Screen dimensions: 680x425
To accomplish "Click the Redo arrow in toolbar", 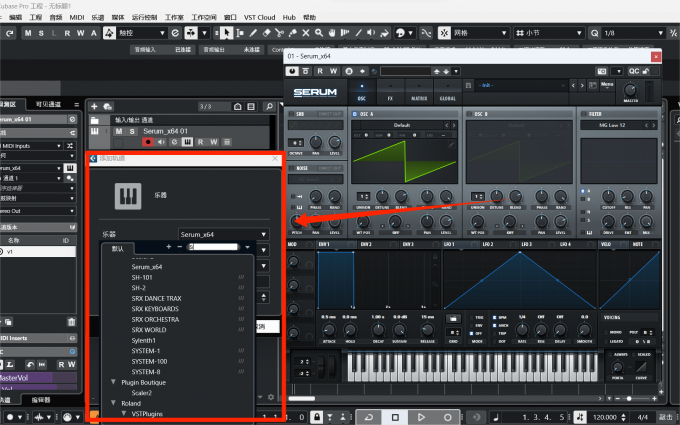I will click(10, 33).
